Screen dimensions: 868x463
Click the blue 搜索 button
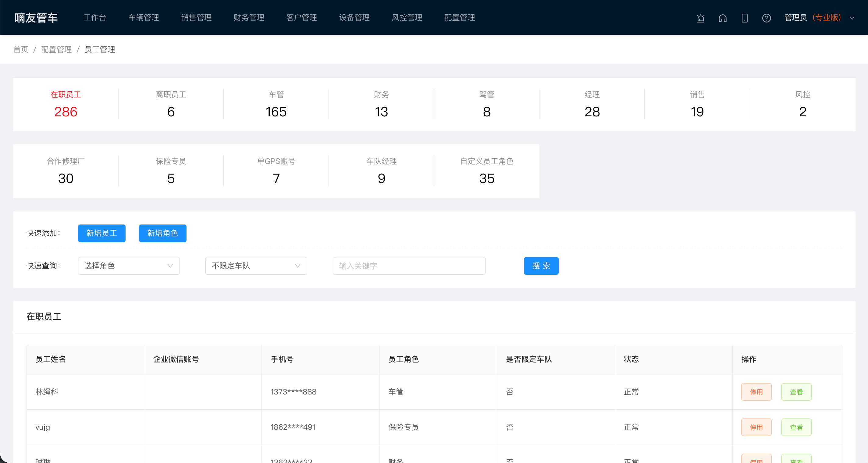click(541, 266)
